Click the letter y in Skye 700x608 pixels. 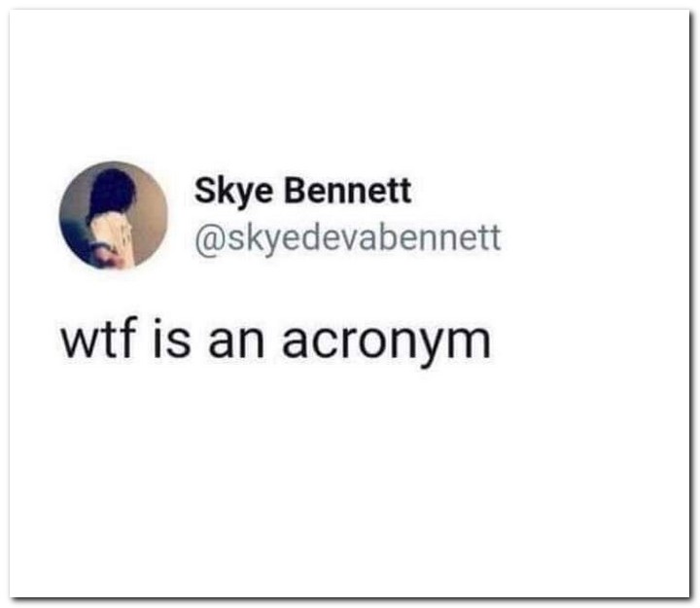click(243, 197)
